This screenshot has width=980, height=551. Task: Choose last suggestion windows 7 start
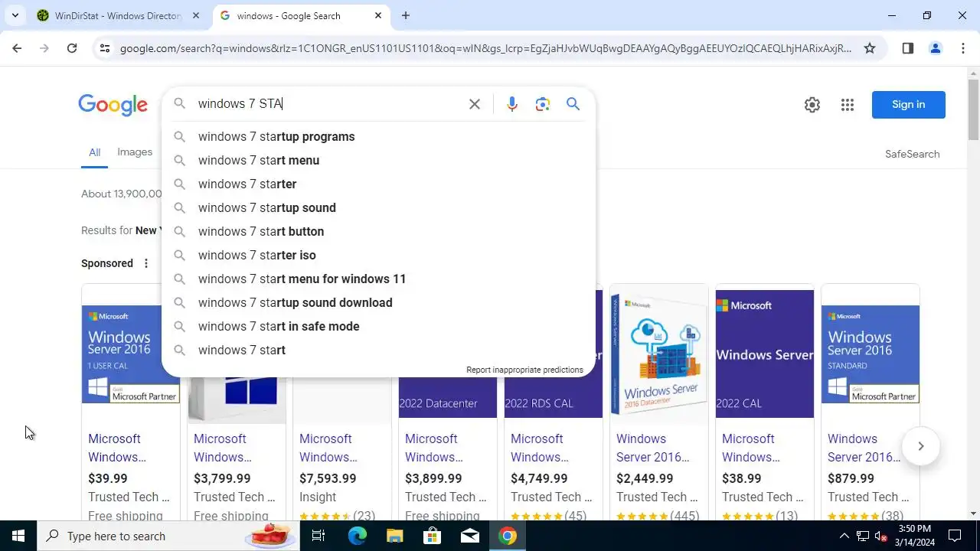[x=378, y=350]
